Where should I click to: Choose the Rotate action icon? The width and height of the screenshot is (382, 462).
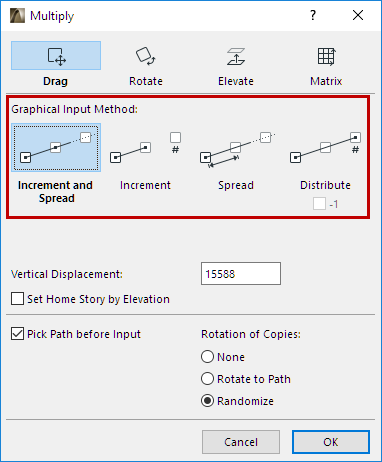point(146,56)
